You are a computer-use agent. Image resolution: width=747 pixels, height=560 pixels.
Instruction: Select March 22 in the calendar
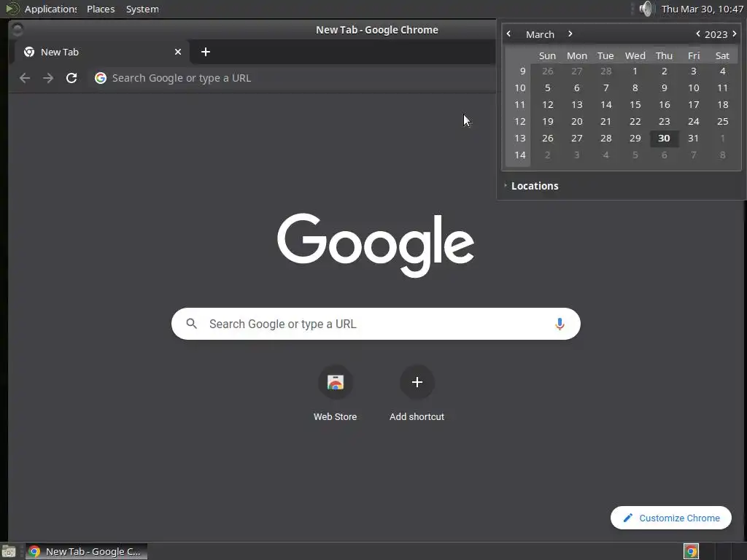coord(635,122)
